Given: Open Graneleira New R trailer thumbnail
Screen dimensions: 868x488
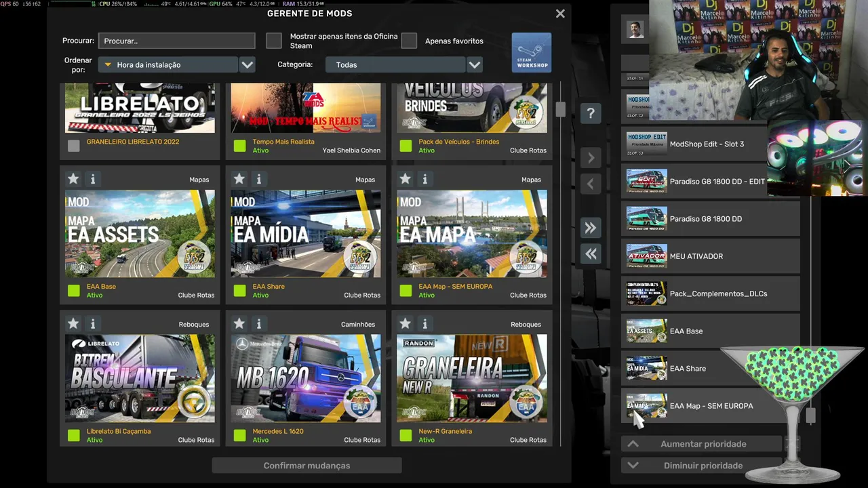Looking at the screenshot, I should coord(472,378).
